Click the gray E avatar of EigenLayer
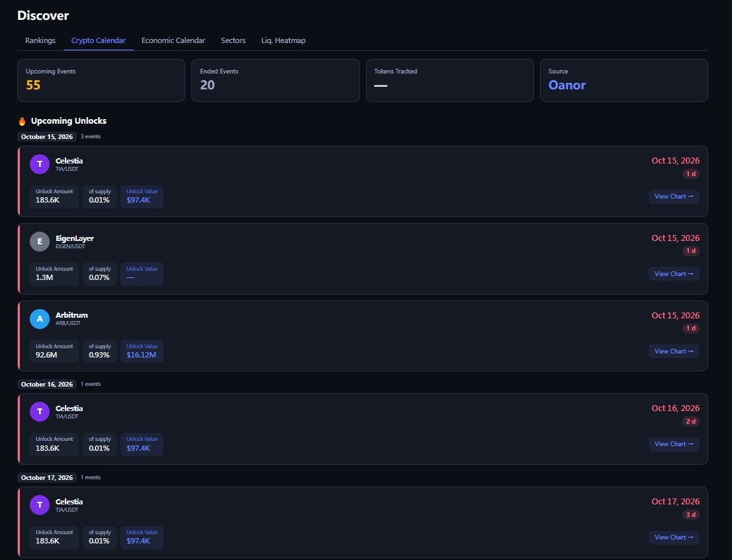 pos(40,242)
